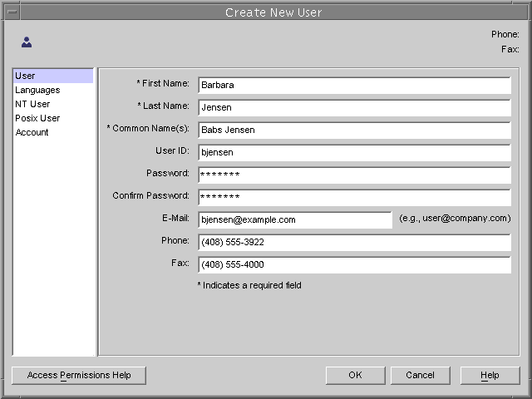Click the Fax: label in the header
This screenshot has width=532, height=399.
510,49
